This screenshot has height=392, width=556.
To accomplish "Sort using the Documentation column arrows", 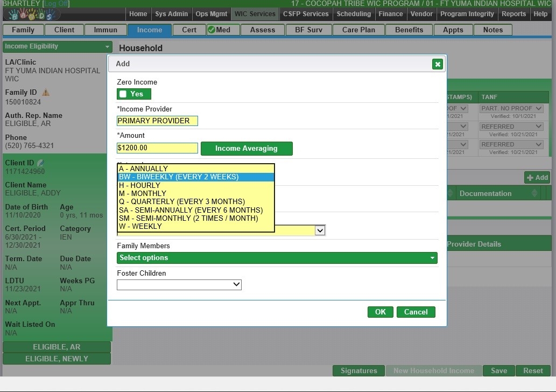I will tap(534, 193).
